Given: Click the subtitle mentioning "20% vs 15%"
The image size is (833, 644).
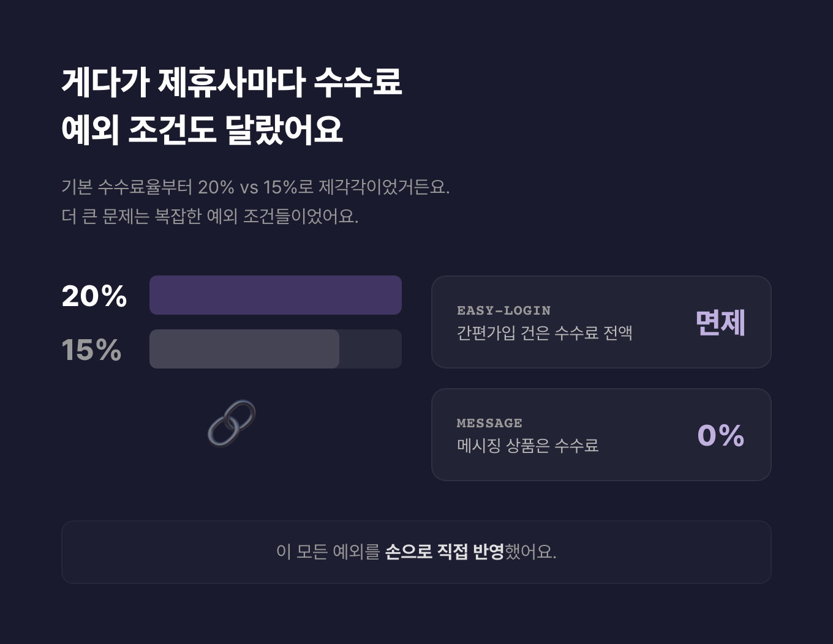Looking at the screenshot, I should pos(255,187).
